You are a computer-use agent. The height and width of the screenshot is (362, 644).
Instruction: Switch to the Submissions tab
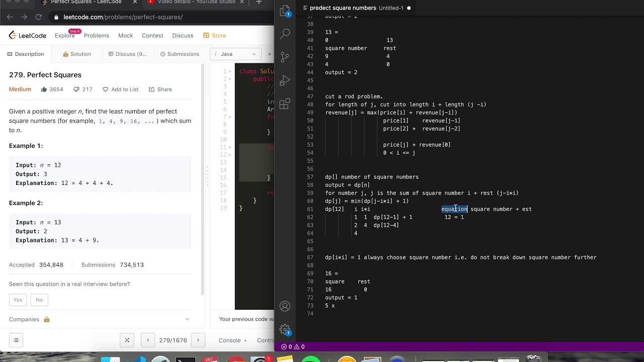pos(179,54)
